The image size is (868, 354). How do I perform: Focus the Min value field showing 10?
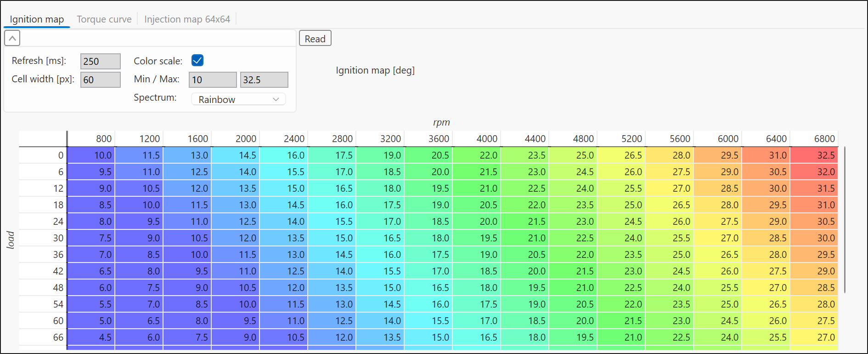(213, 80)
